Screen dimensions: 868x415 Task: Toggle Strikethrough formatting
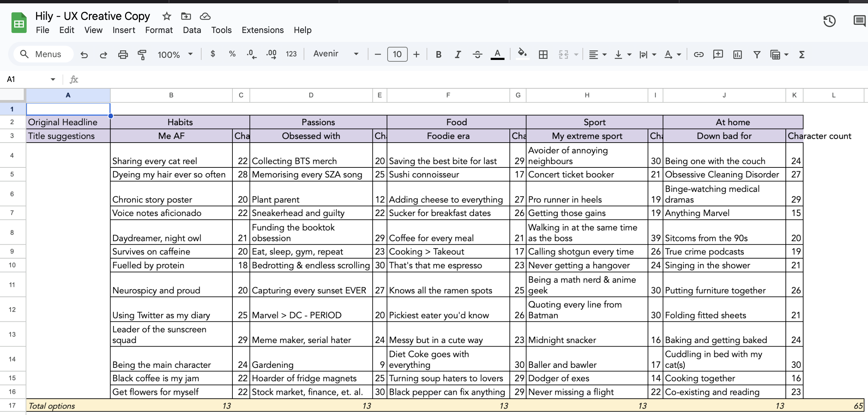click(477, 55)
